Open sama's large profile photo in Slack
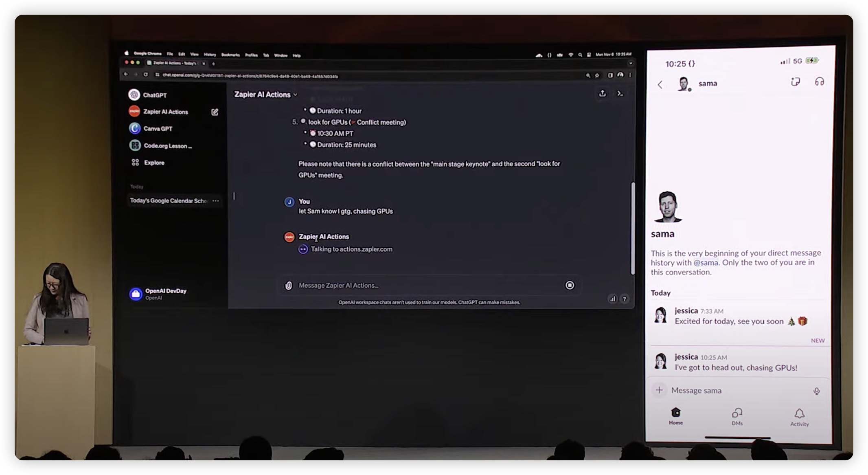868x475 pixels. pyautogui.click(x=668, y=207)
